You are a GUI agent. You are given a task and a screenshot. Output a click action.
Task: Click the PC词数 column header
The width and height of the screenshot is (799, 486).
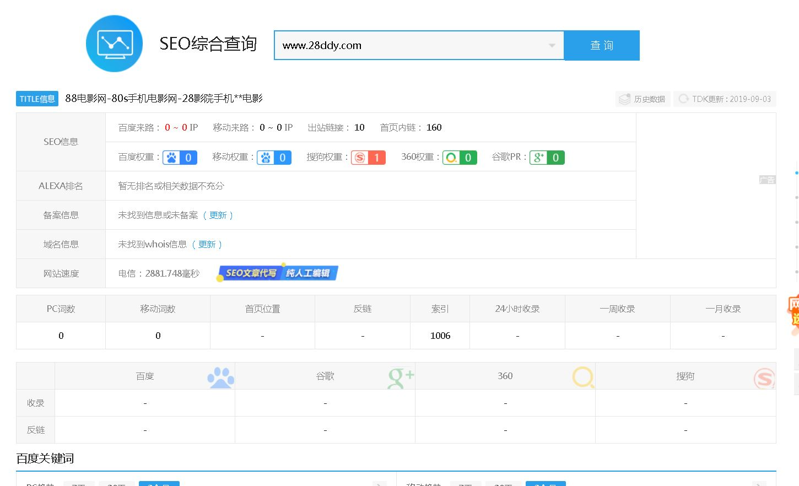(61, 309)
